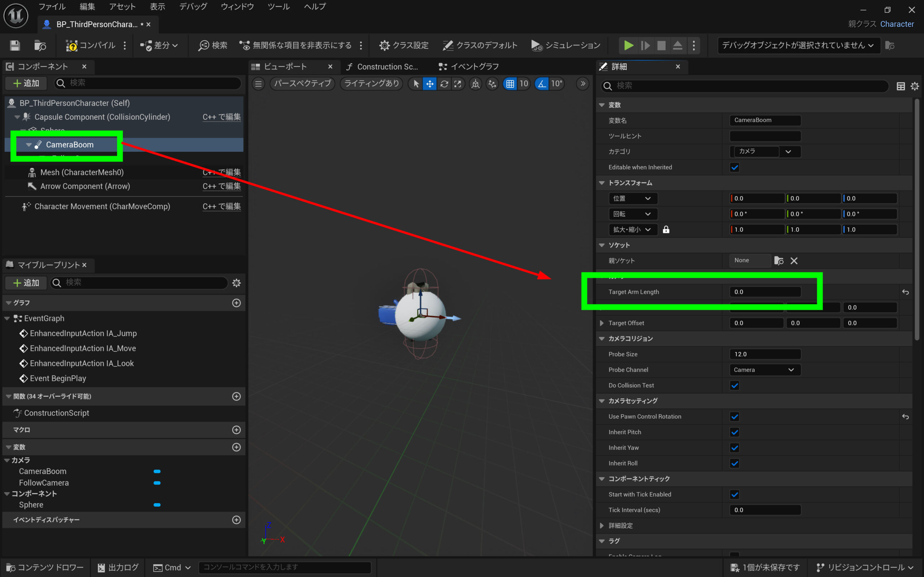
Task: Click the コンパイル button
Action: coord(91,45)
